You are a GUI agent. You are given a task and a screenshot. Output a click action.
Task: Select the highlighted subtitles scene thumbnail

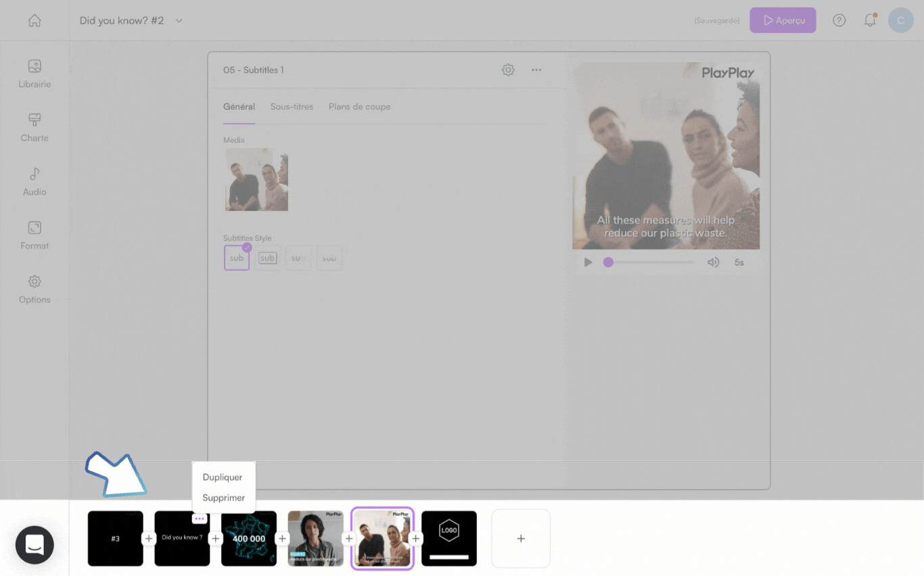pyautogui.click(x=382, y=539)
